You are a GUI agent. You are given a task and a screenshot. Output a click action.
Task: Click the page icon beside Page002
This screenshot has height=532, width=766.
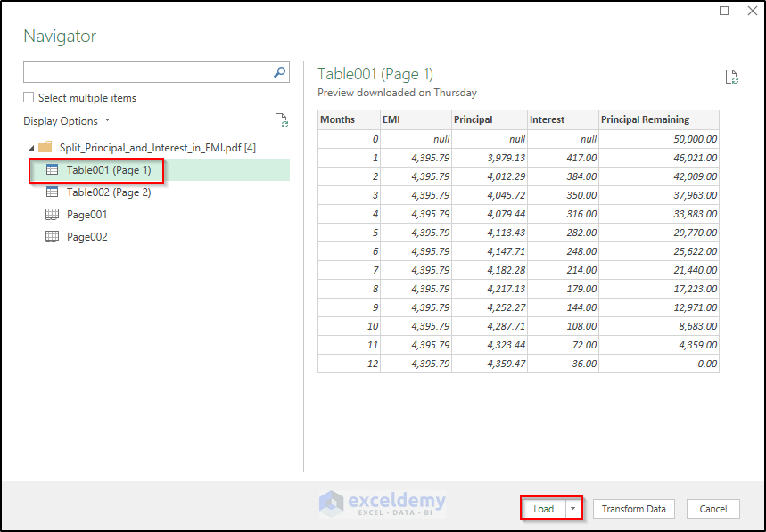click(x=52, y=237)
